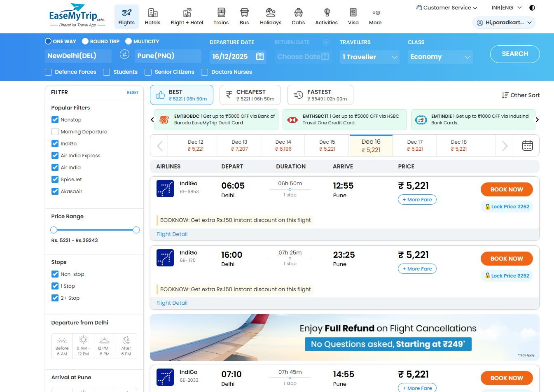Switch to the Cheapest sorting tab
The width and height of the screenshot is (554, 392).
pos(250,95)
